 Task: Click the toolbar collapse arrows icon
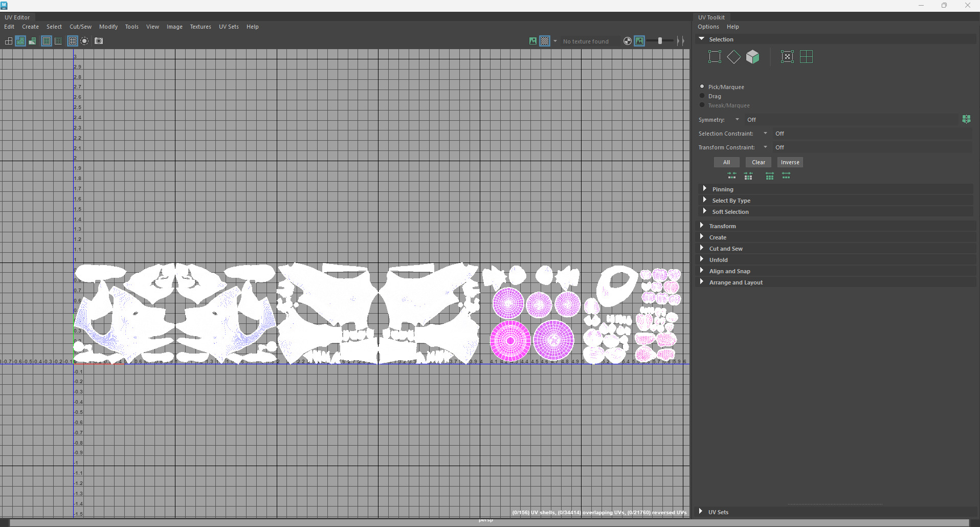click(680, 41)
